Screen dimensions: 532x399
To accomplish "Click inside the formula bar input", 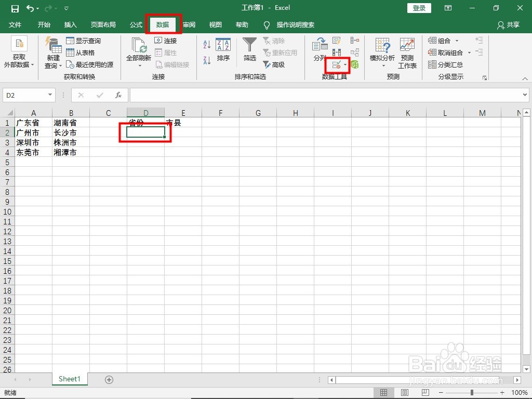I will pos(326,95).
